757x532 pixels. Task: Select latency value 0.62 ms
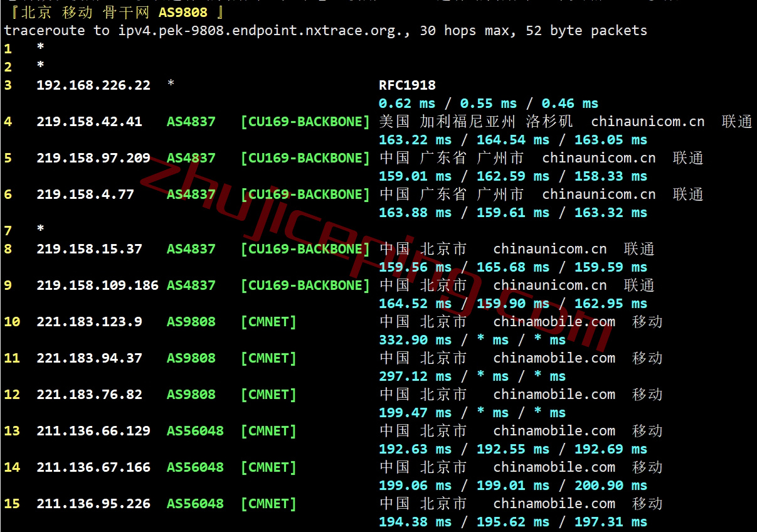pos(407,104)
